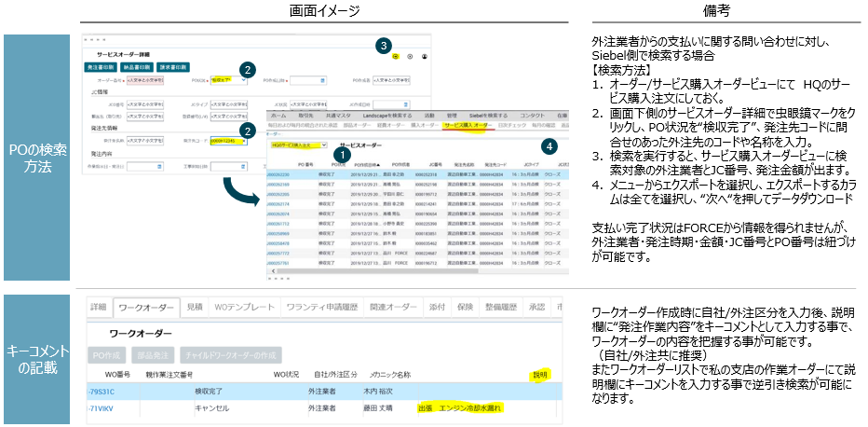Click the オーダー番号 input field
The width and height of the screenshot is (868, 427).
coord(149,81)
